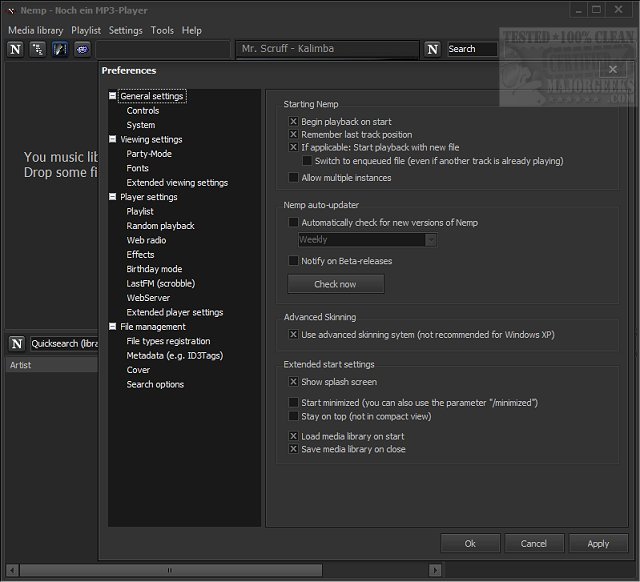
Task: Click the Ok button
Action: pyautogui.click(x=470, y=544)
